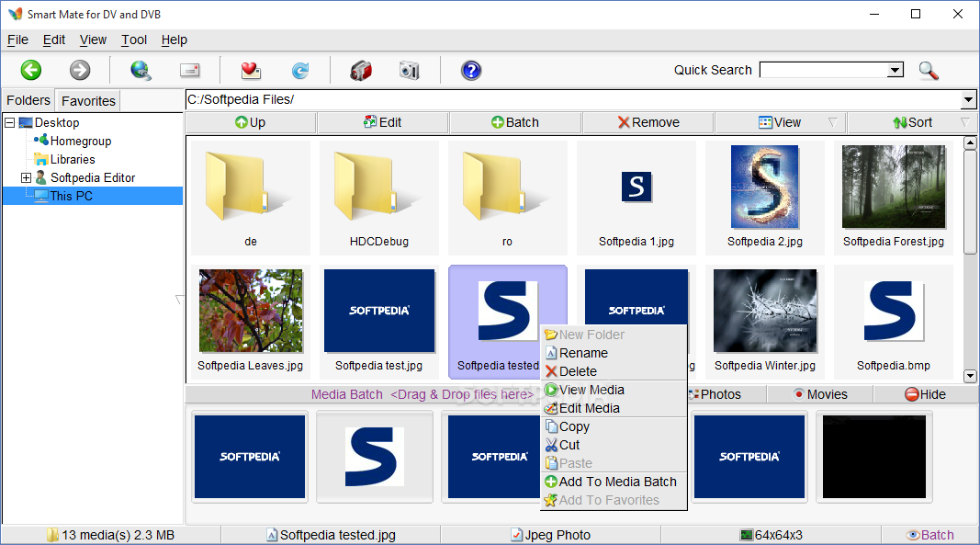
Task: Switch to the Folders tab
Action: click(28, 100)
